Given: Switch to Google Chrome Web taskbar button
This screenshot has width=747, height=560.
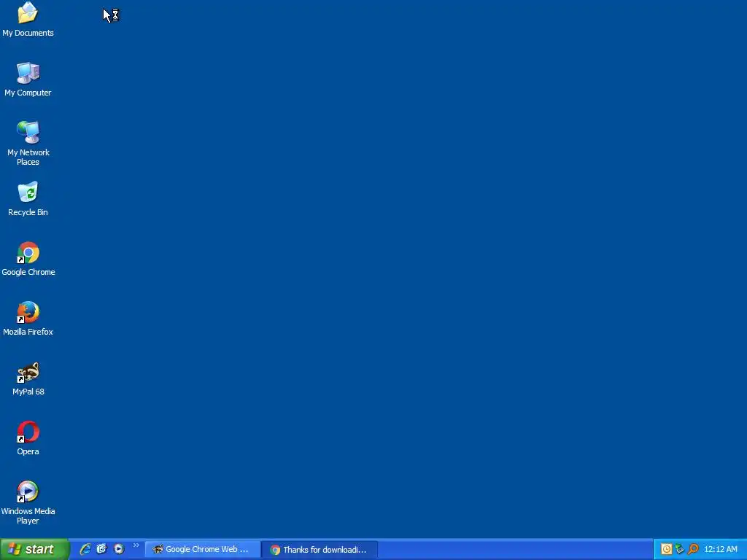Looking at the screenshot, I should pos(203,549).
